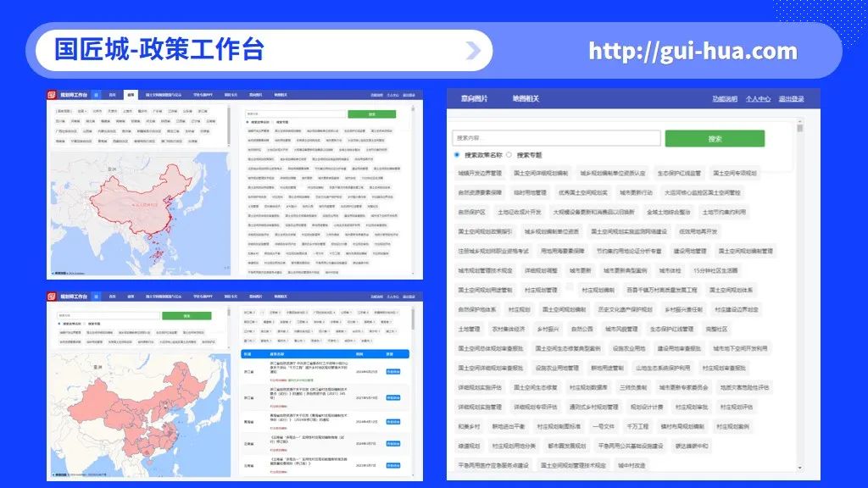Pick the 规划设计计费 tag
This screenshot has width=868, height=488.
pyautogui.click(x=646, y=407)
